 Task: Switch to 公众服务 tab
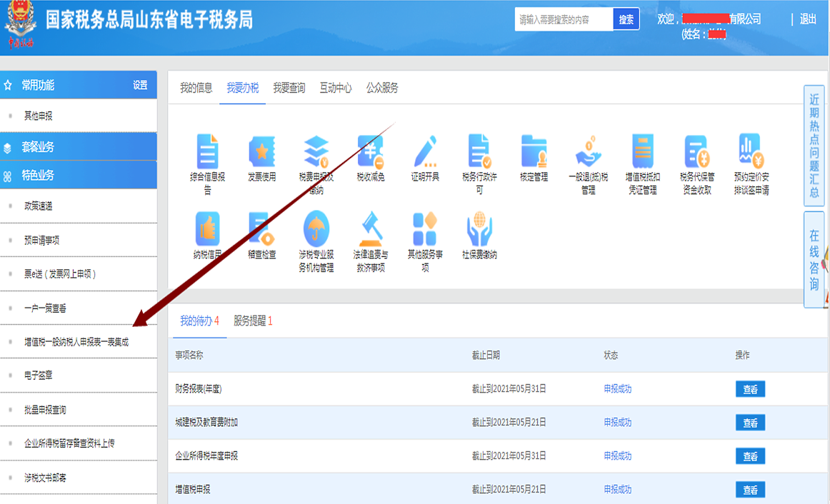click(382, 88)
